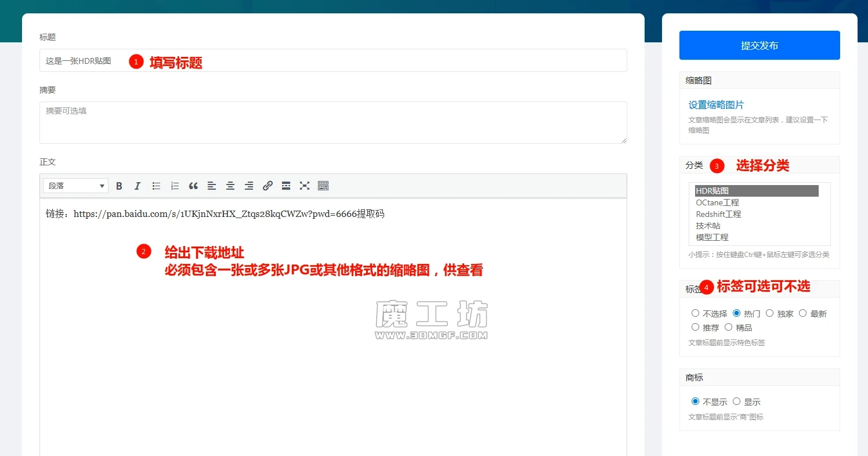This screenshot has height=456, width=868.
Task: Insert a bulleted list
Action: pos(156,186)
